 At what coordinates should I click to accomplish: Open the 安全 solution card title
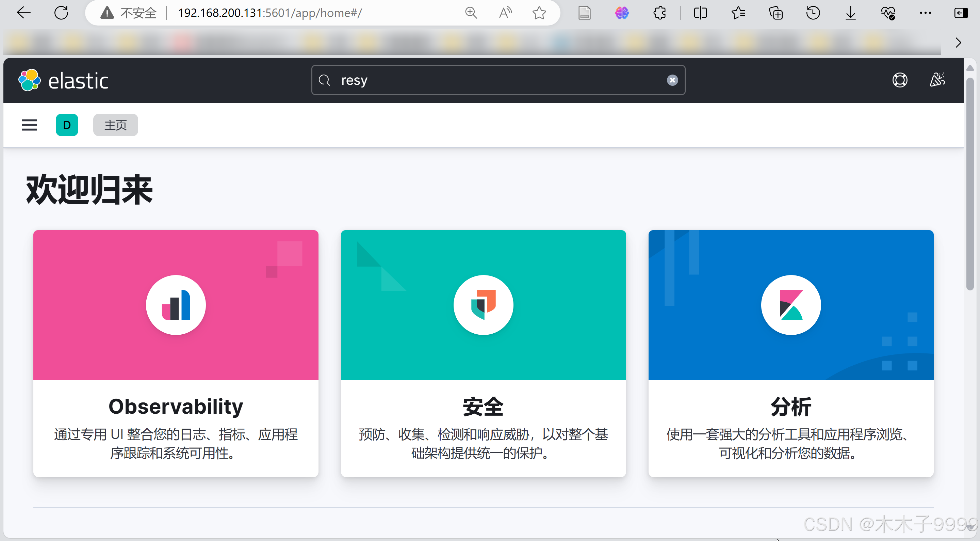[x=483, y=406]
